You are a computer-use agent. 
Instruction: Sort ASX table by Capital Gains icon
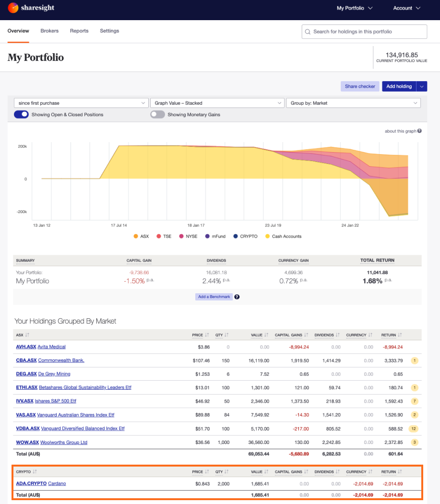point(306,335)
